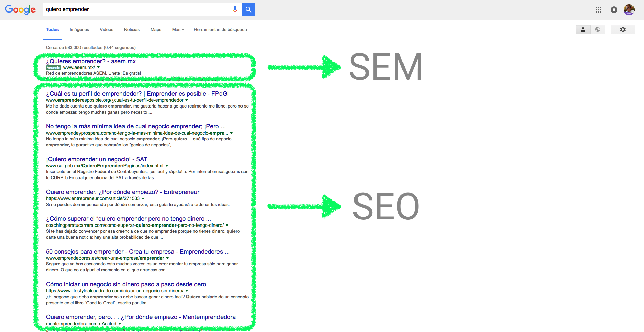Expand the Más dropdown menu
This screenshot has height=332, width=644.
[x=178, y=30]
